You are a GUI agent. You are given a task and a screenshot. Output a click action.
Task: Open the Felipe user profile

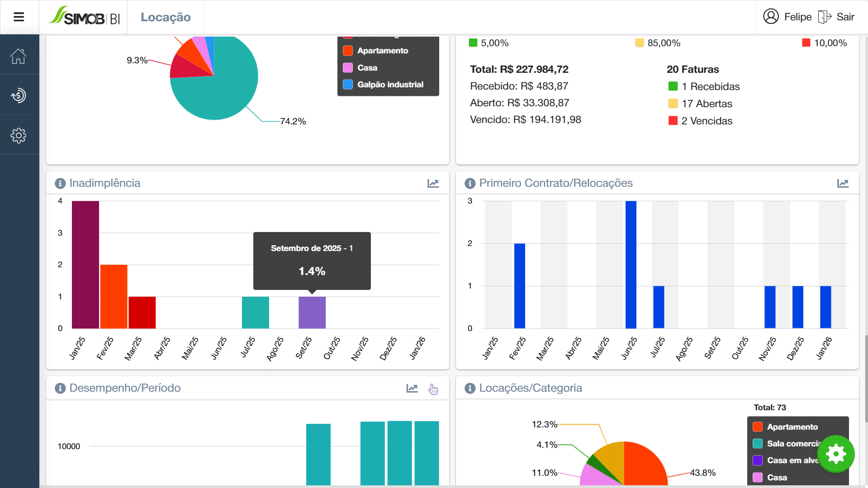[787, 17]
